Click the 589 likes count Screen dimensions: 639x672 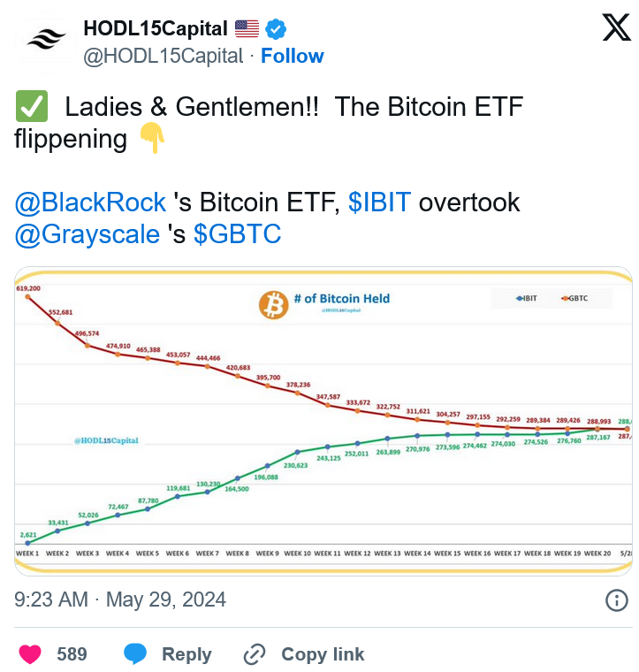[x=72, y=654]
